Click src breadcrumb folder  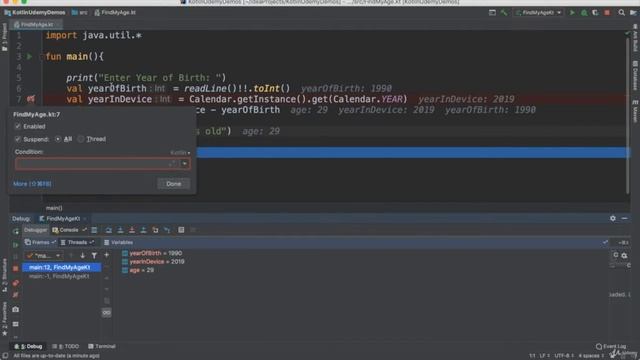80,13
